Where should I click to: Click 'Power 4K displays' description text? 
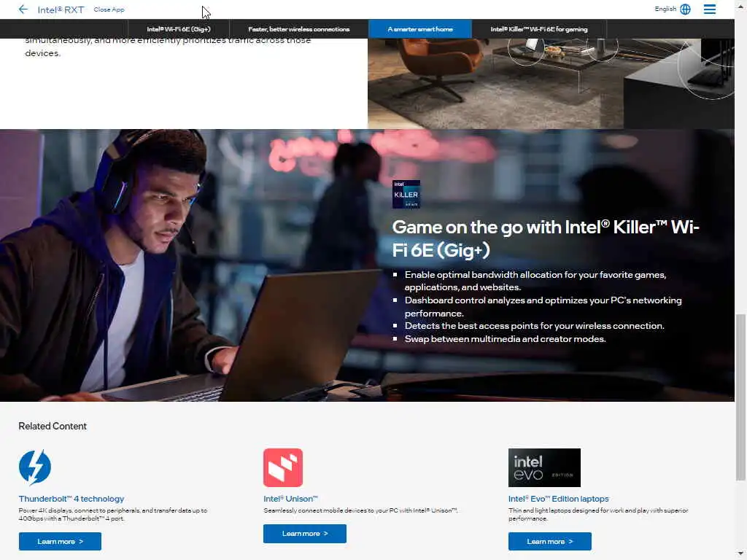point(113,514)
